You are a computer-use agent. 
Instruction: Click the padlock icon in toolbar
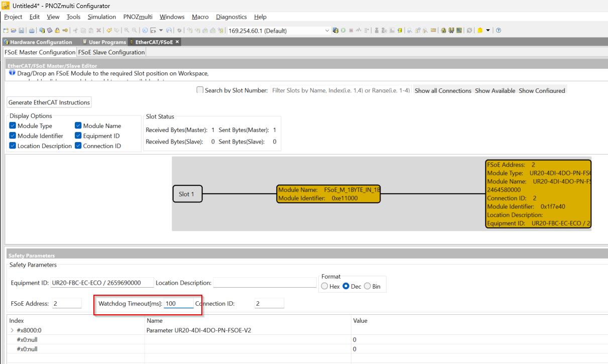coord(57,31)
